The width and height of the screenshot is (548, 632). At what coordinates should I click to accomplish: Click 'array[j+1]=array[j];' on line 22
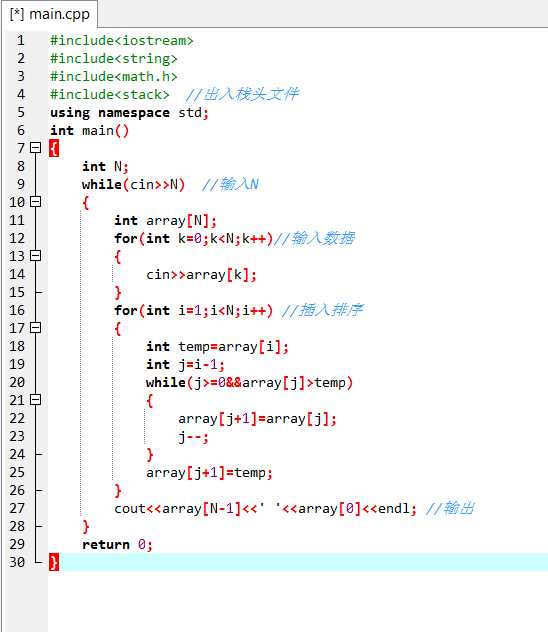pos(257,419)
